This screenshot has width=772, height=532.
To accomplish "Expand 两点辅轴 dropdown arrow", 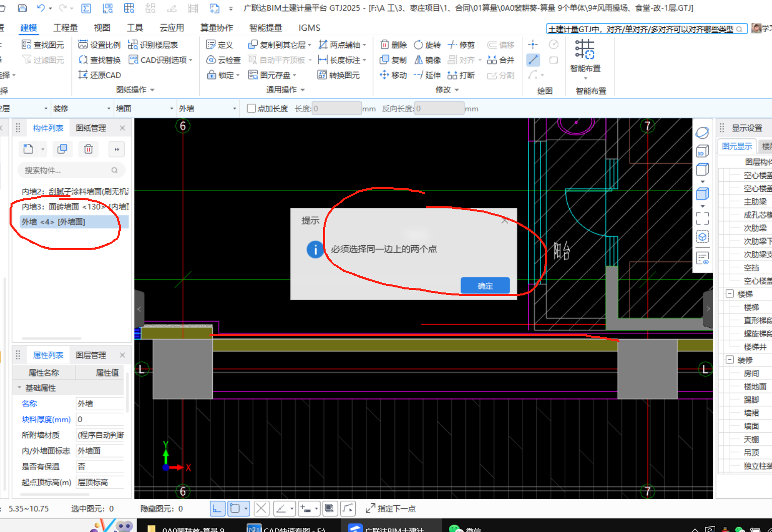I will (364, 45).
